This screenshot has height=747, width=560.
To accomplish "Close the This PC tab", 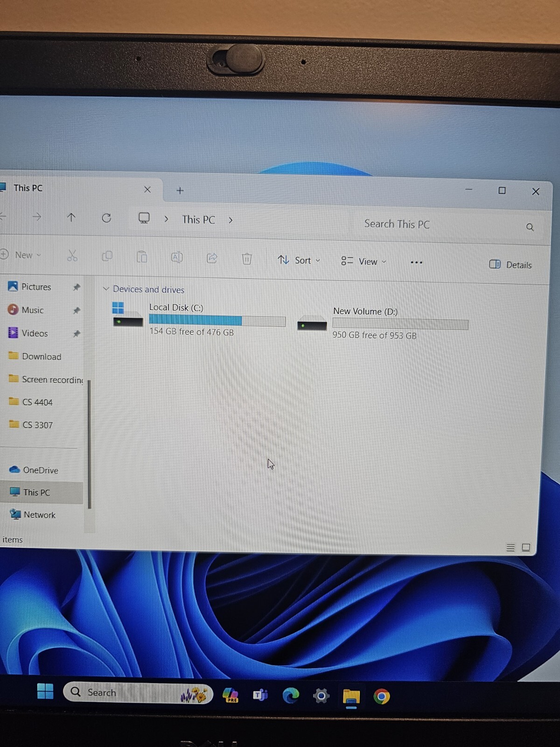I will 147,189.
